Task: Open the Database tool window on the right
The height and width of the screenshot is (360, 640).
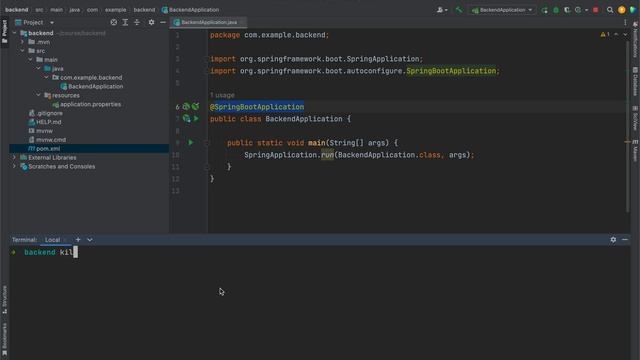Action: (635, 81)
